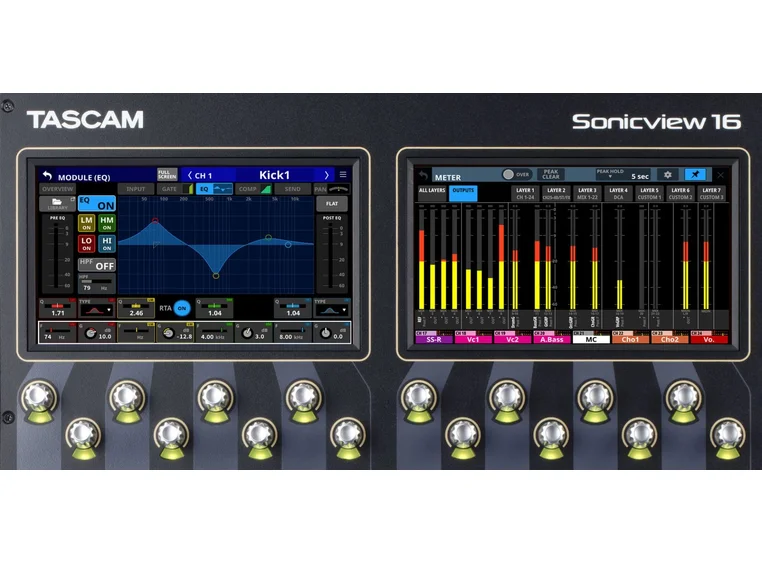This screenshot has height=562, width=762.
Task: Select the green HM band node on the EQ curve
Action: [268, 237]
